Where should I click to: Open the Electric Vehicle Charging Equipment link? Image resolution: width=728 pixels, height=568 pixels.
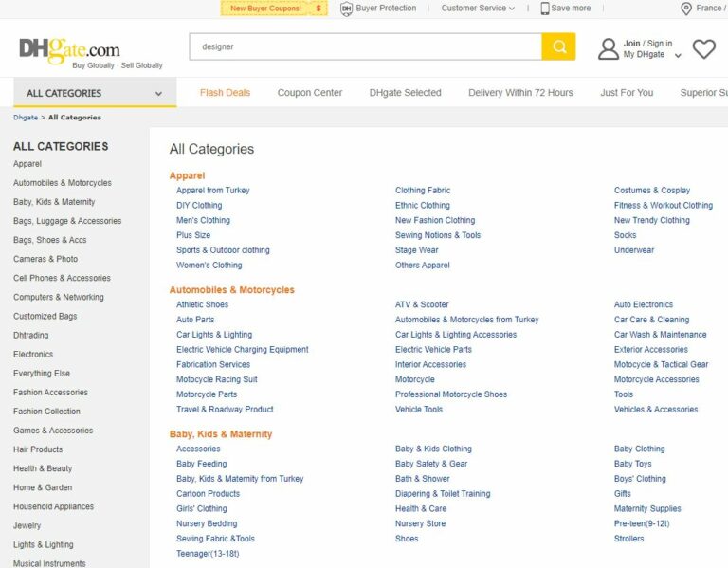pyautogui.click(x=242, y=350)
